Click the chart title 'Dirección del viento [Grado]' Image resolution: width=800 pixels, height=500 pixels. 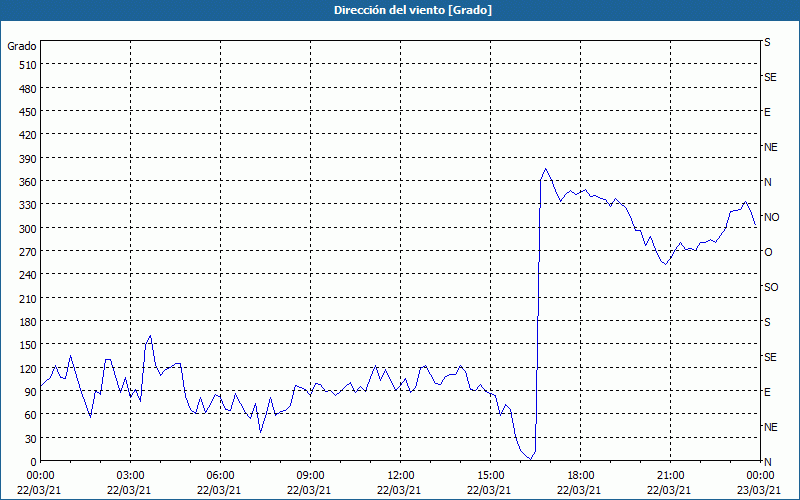pos(413,10)
